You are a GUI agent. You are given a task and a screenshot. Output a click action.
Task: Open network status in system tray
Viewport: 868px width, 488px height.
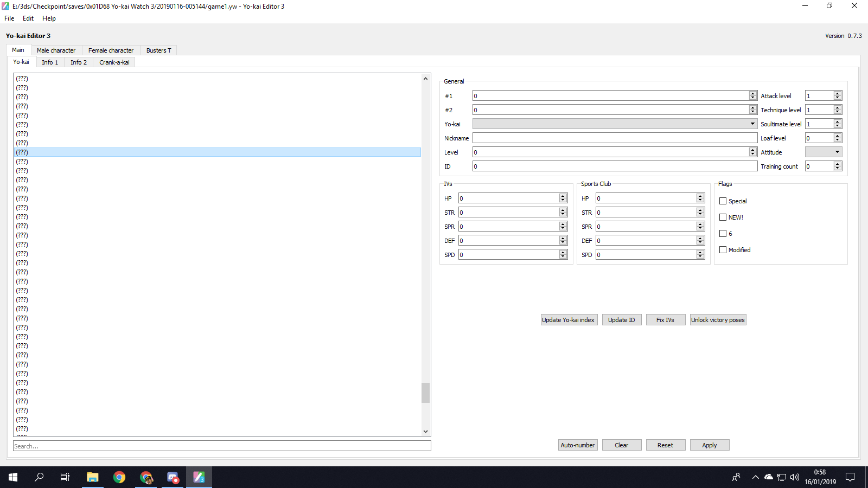pyautogui.click(x=782, y=477)
